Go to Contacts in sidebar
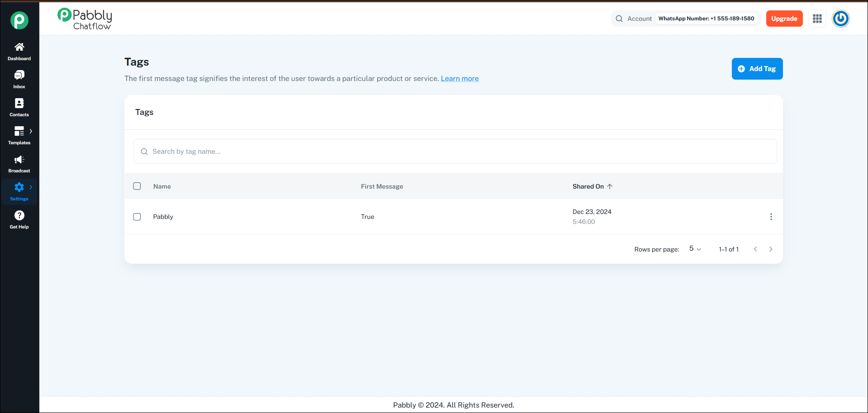868x413 pixels. pos(19,108)
